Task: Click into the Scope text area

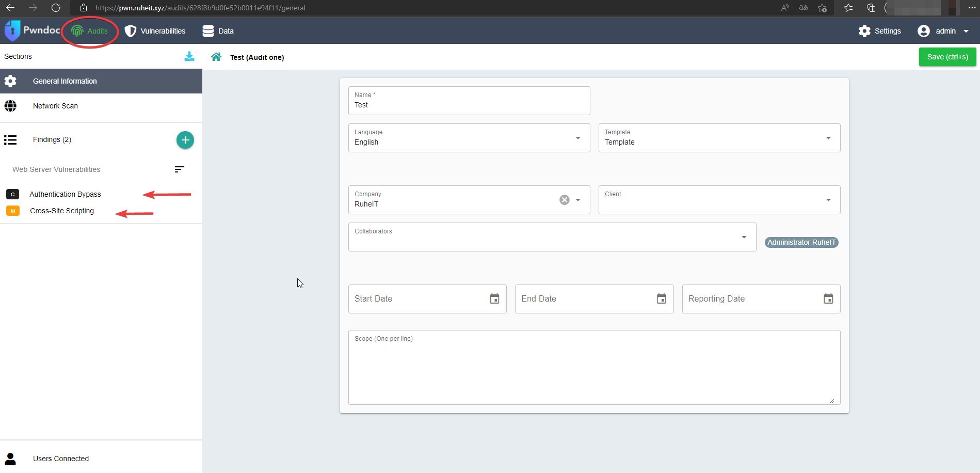Action: tap(593, 372)
